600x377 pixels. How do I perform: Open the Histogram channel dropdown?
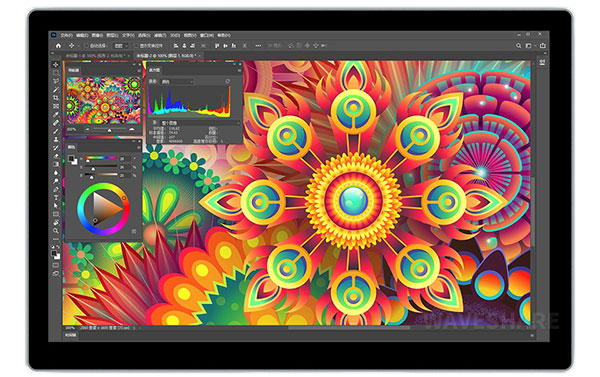pos(176,82)
